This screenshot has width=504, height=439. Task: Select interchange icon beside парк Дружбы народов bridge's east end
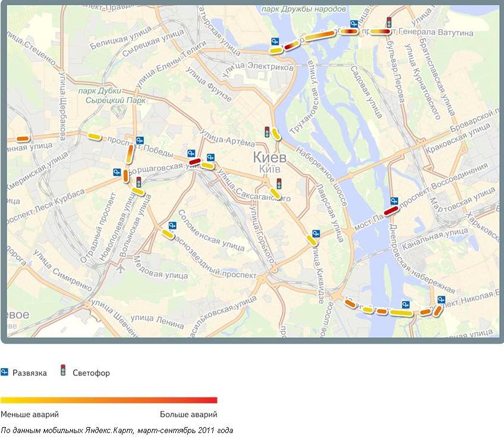[354, 24]
